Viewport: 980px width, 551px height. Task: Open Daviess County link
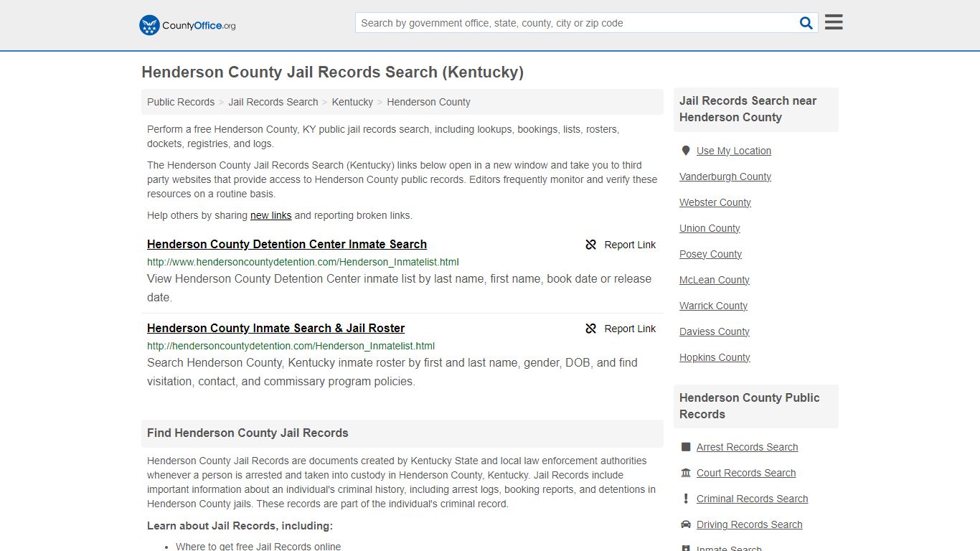pos(715,331)
